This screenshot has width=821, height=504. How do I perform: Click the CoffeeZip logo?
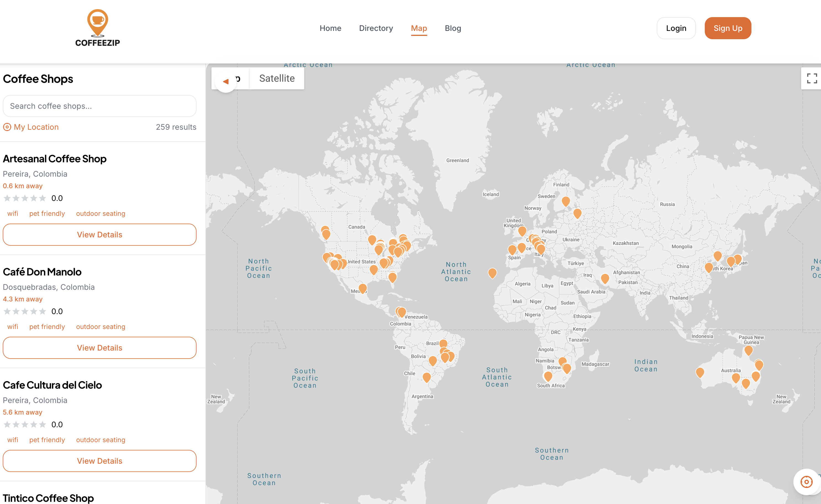pos(97,28)
